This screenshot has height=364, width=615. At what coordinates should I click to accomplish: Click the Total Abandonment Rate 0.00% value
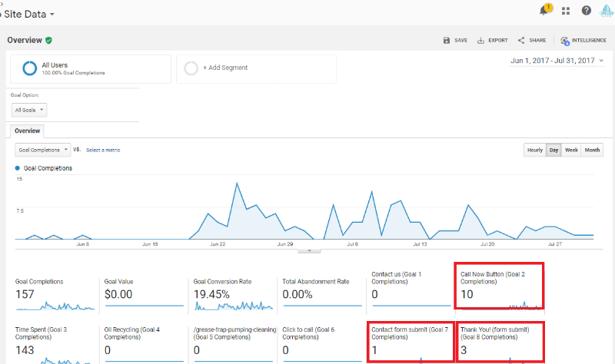(298, 294)
